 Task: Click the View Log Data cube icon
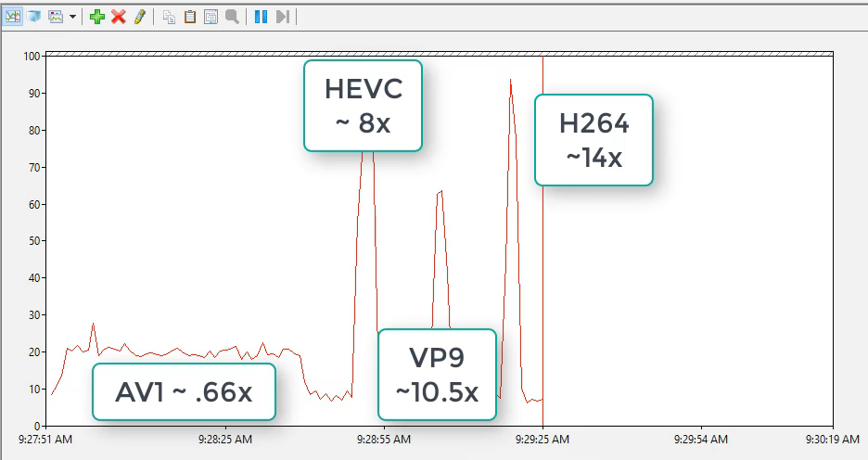coord(33,17)
